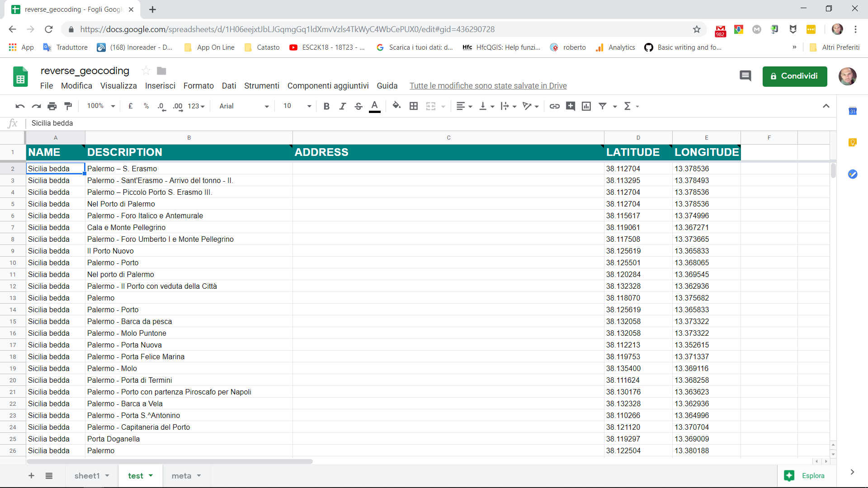Screen dimensions: 868x488
Task: Insert a chart using toolbar icon
Action: (586, 106)
